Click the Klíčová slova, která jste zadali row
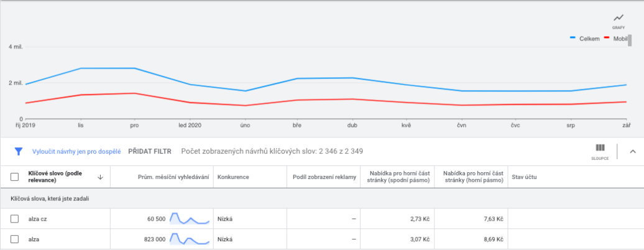Image resolution: width=644 pixels, height=250 pixels. [x=322, y=198]
